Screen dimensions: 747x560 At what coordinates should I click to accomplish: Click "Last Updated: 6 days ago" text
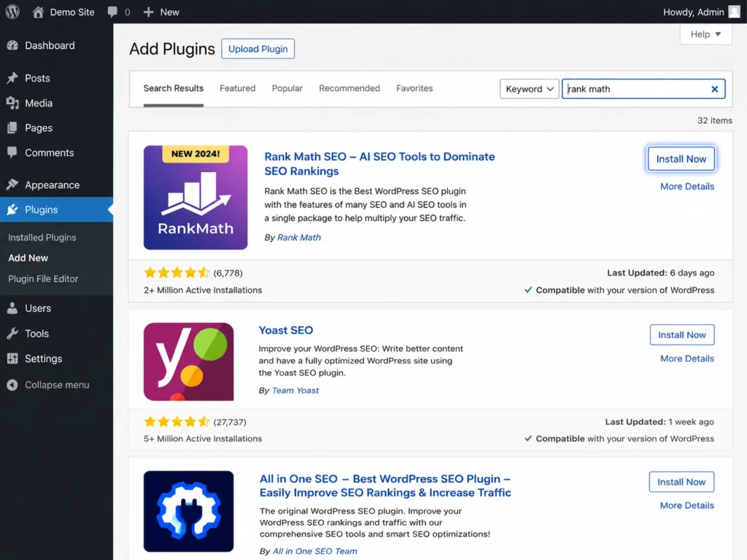point(660,273)
